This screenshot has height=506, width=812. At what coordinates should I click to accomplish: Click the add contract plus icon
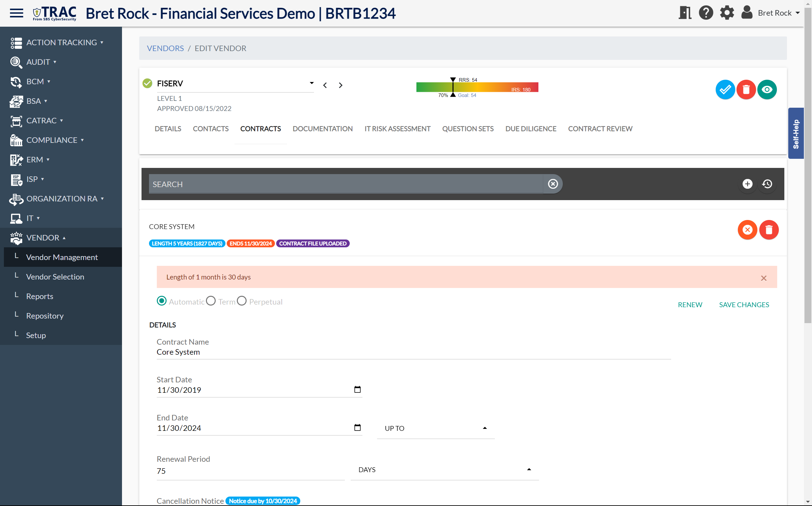[x=747, y=184]
